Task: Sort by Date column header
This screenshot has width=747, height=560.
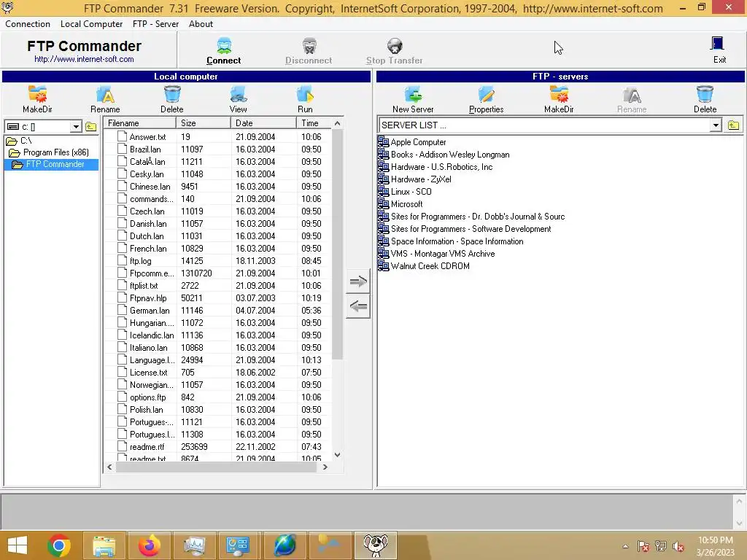Action: [264, 123]
